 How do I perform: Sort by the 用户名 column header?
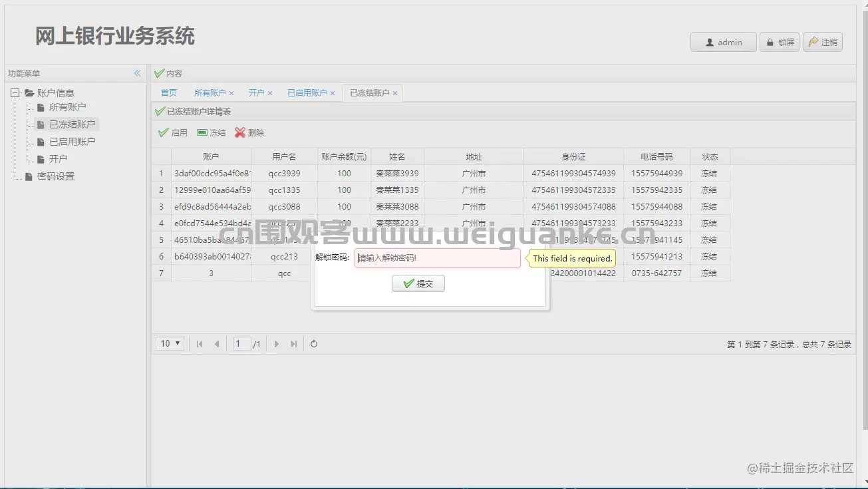click(284, 157)
